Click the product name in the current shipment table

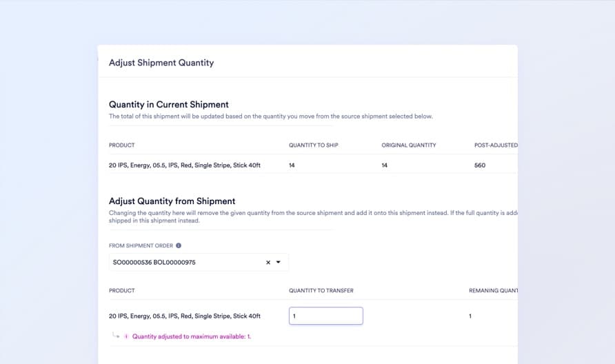point(184,165)
